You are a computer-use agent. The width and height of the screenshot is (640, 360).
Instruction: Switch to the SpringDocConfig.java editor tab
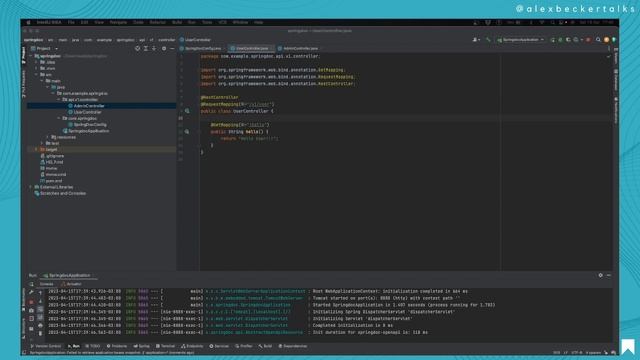(x=202, y=48)
